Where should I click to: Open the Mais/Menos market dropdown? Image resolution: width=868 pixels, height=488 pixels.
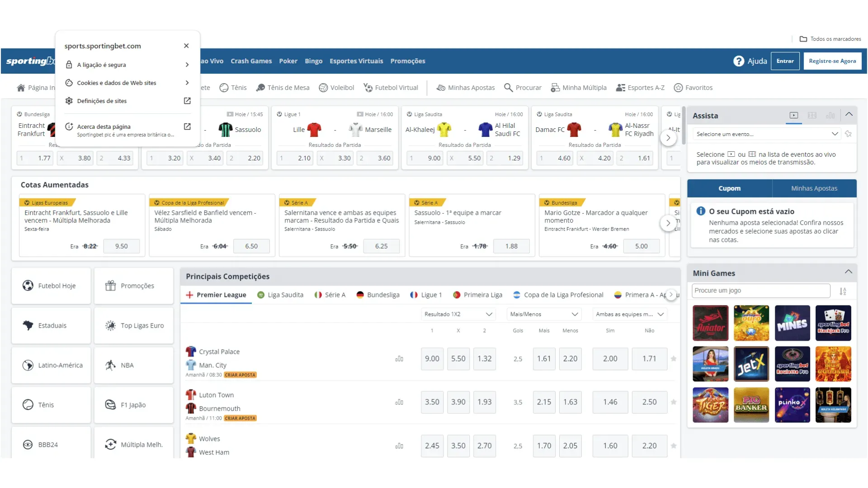tap(543, 314)
